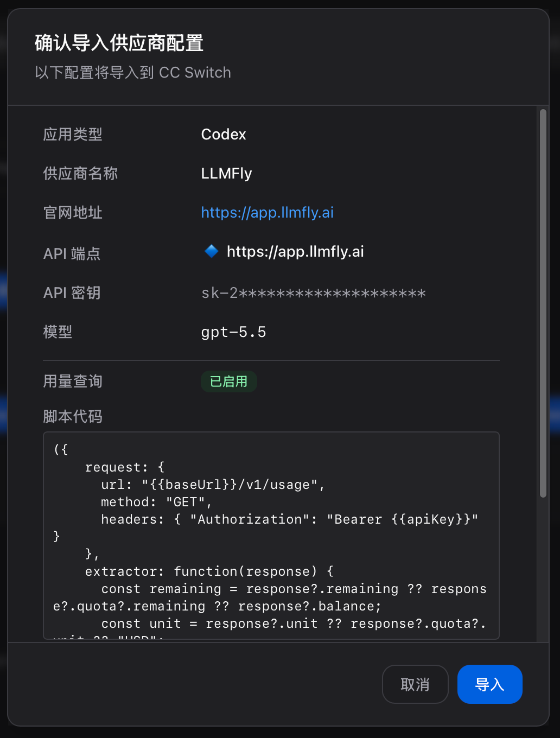Click the const unit code line
The image size is (560, 738).
(293, 624)
